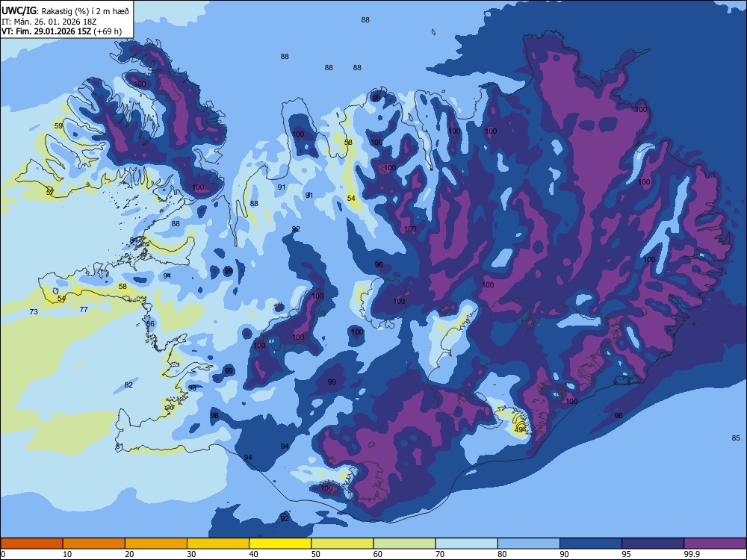
Task: Select the medium blue 80–90 legend band
Action: coord(529,544)
